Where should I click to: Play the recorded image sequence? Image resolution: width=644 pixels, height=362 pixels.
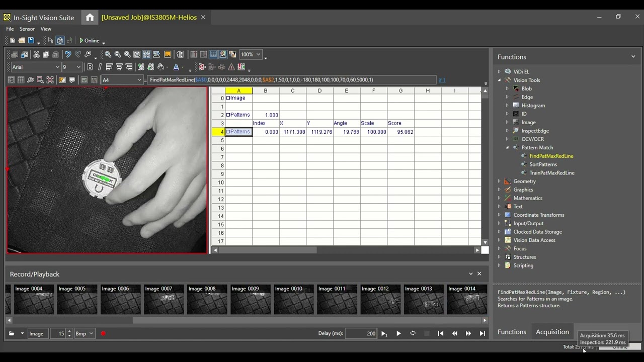(x=398, y=333)
